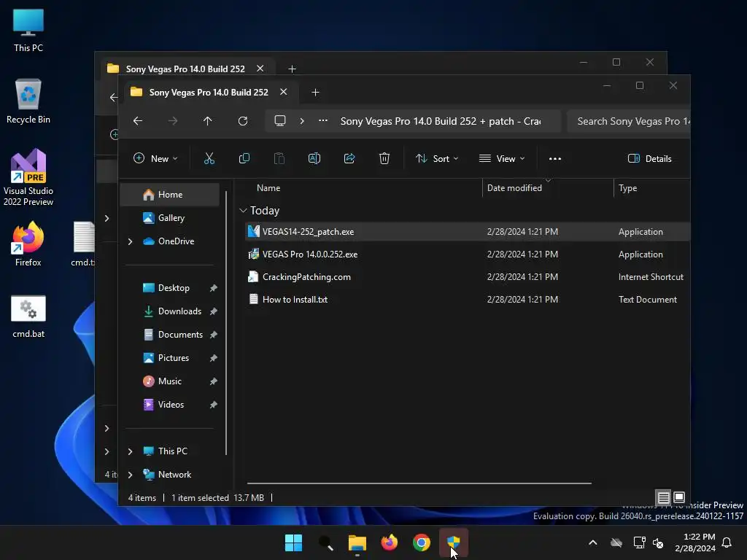Open taskbar Search
The width and height of the screenshot is (747, 560).
tap(326, 542)
